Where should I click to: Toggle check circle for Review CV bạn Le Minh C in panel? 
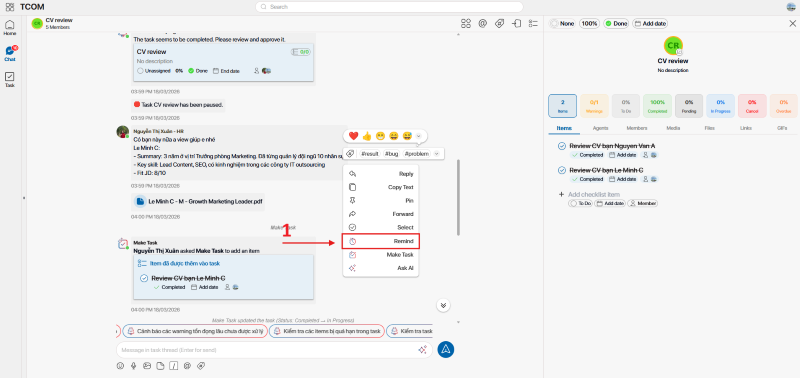[x=562, y=170]
